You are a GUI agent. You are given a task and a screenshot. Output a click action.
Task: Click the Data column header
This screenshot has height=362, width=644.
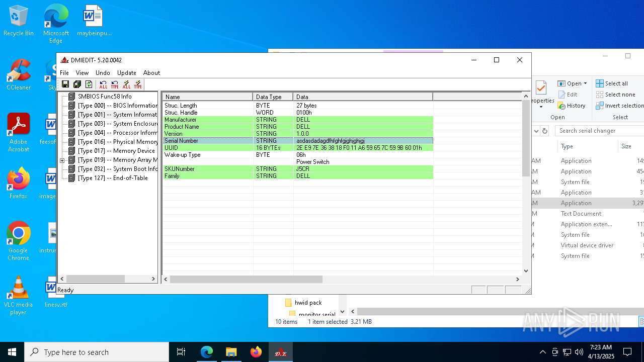[x=363, y=97]
